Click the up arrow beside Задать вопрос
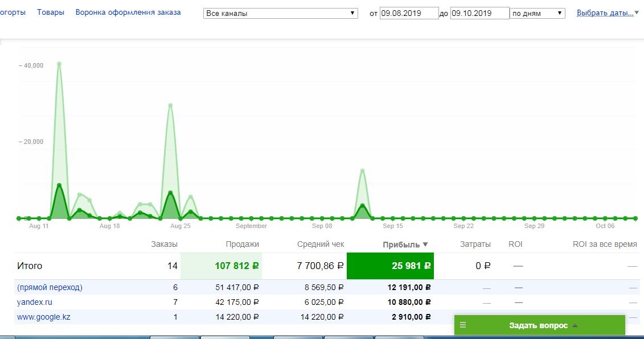Image resolution: width=644 pixels, height=339 pixels. [575, 325]
